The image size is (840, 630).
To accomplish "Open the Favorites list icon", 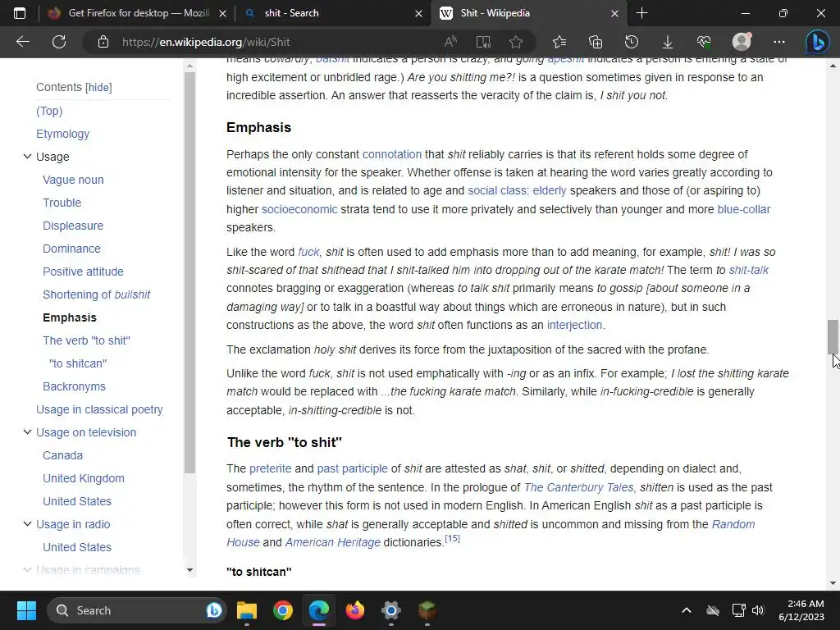I will (x=559, y=42).
